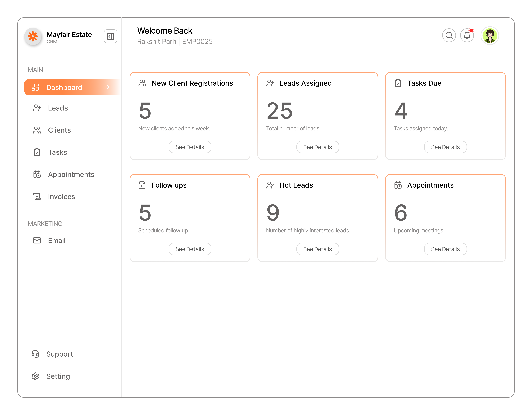Click the number 9 in Hot Leads
Image resolution: width=532 pixels, height=415 pixels.
(273, 213)
